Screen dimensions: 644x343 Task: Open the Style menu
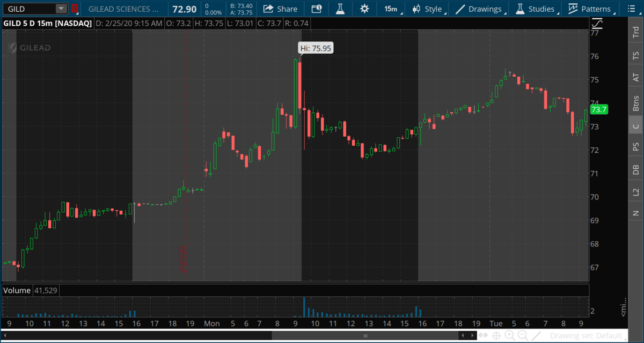tap(427, 9)
